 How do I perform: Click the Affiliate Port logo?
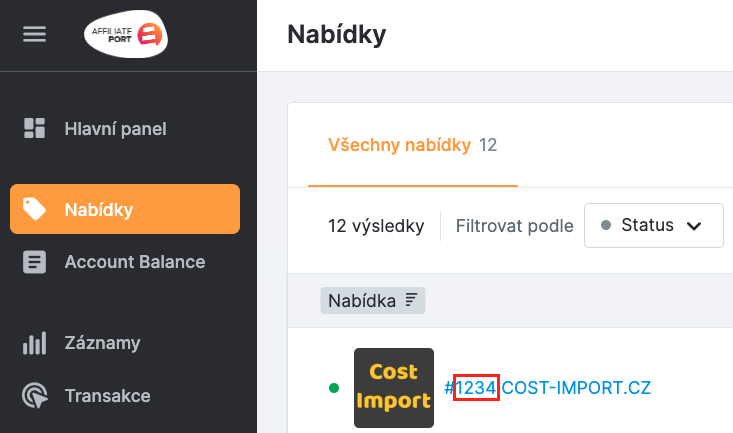point(126,35)
